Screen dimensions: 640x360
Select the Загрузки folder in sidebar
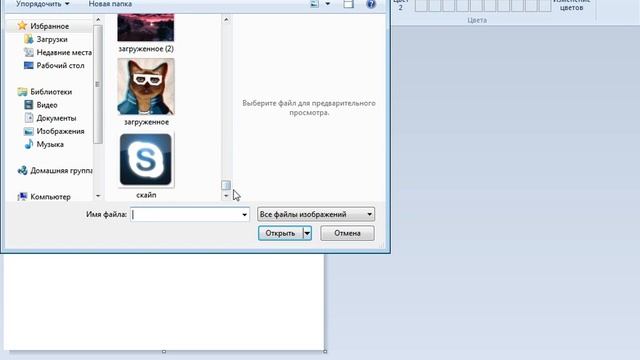click(46, 39)
